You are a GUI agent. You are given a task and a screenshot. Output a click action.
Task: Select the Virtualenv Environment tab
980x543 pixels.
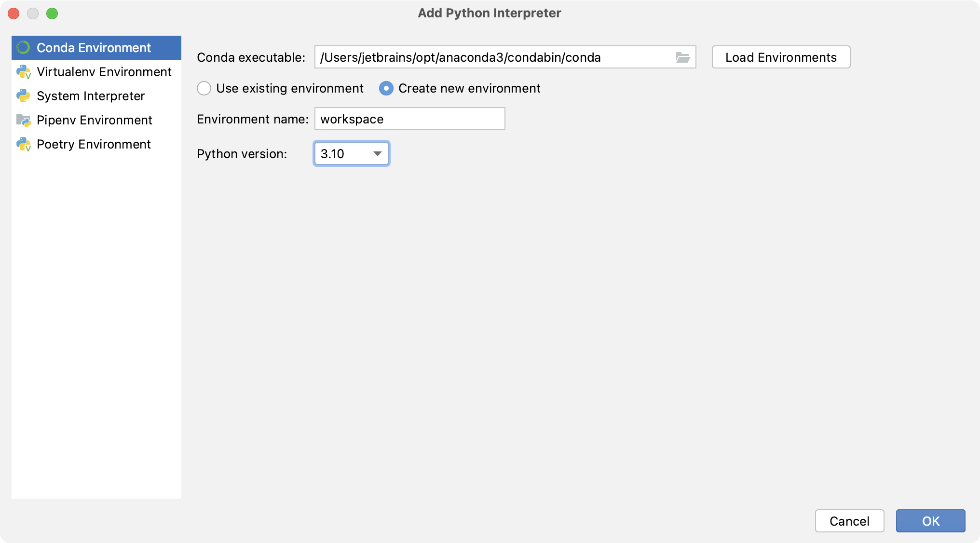[103, 71]
